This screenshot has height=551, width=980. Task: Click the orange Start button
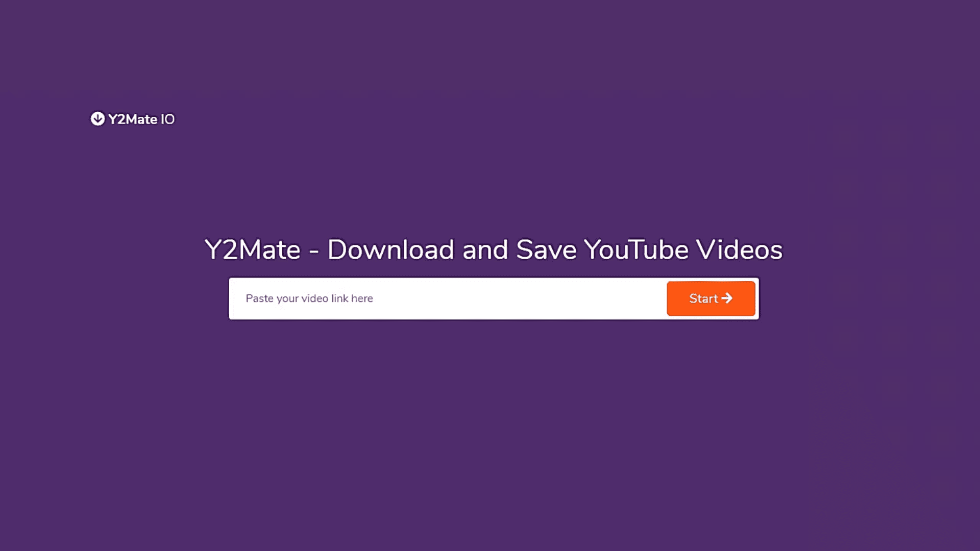coord(711,298)
